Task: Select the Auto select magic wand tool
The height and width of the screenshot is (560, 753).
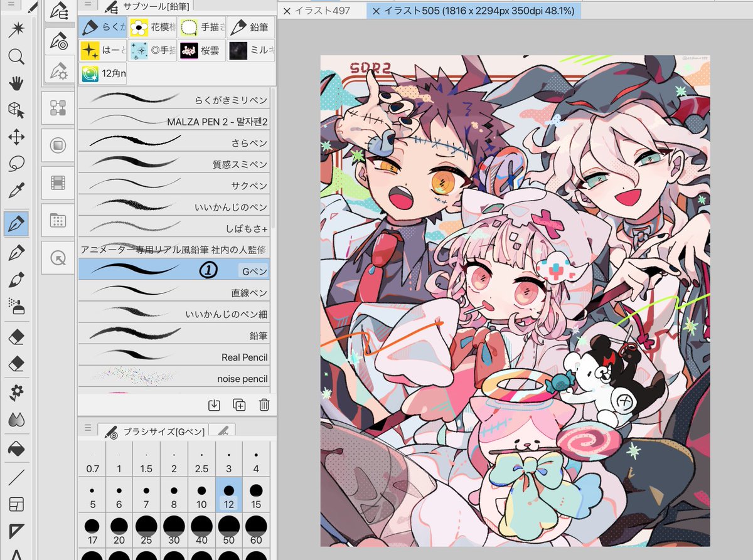Action: 16,30
